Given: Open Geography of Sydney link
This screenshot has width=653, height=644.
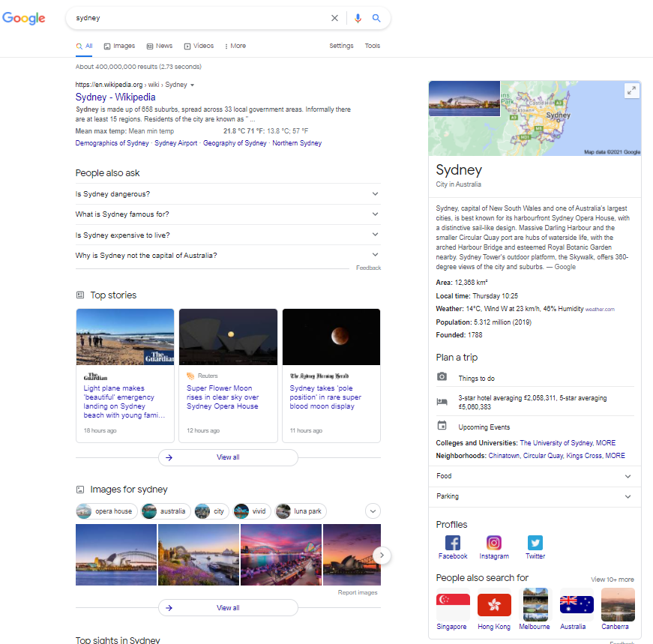Looking at the screenshot, I should point(235,143).
